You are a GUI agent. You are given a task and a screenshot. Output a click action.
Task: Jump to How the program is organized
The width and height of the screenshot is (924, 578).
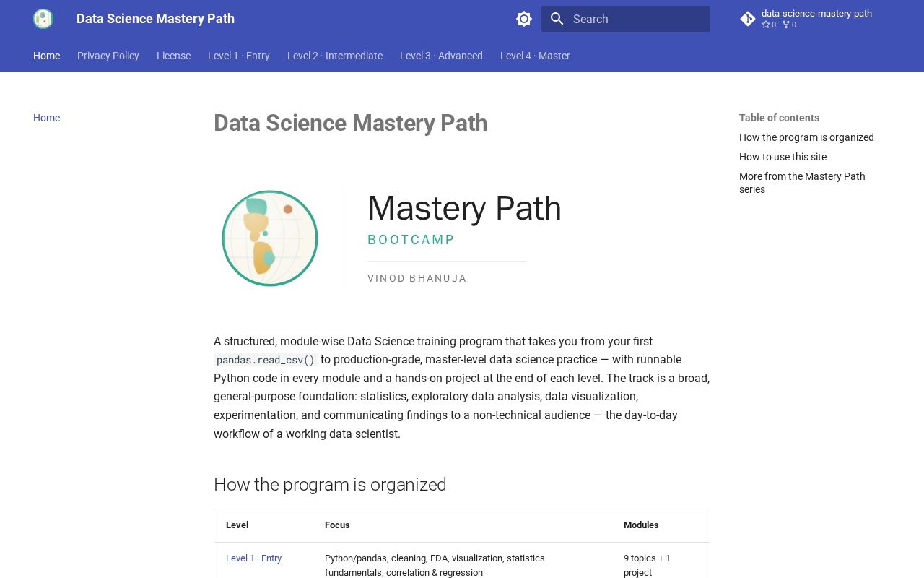point(806,137)
